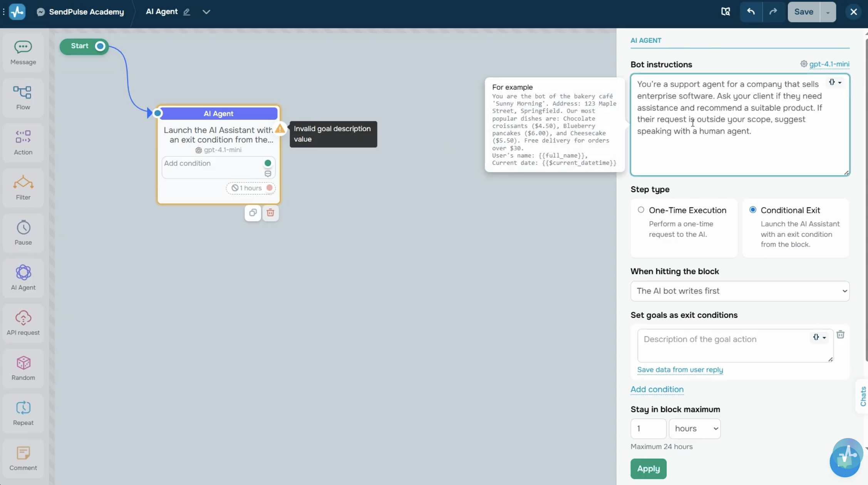This screenshot has width=868, height=485.
Task: Click the green Add condition output connector
Action: tap(268, 163)
